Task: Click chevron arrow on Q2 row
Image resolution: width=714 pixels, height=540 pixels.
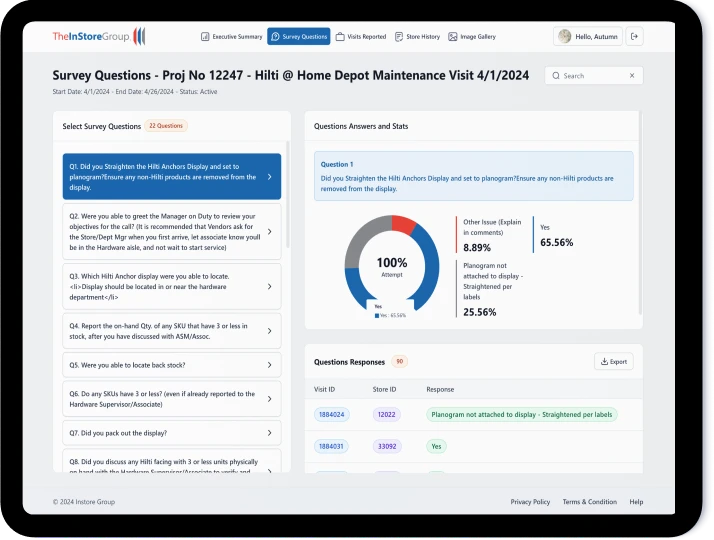Action: click(x=270, y=232)
